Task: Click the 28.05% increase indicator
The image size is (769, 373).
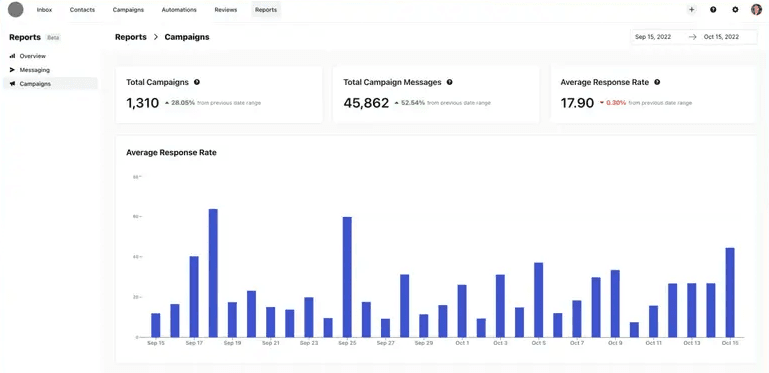Action: (x=179, y=103)
